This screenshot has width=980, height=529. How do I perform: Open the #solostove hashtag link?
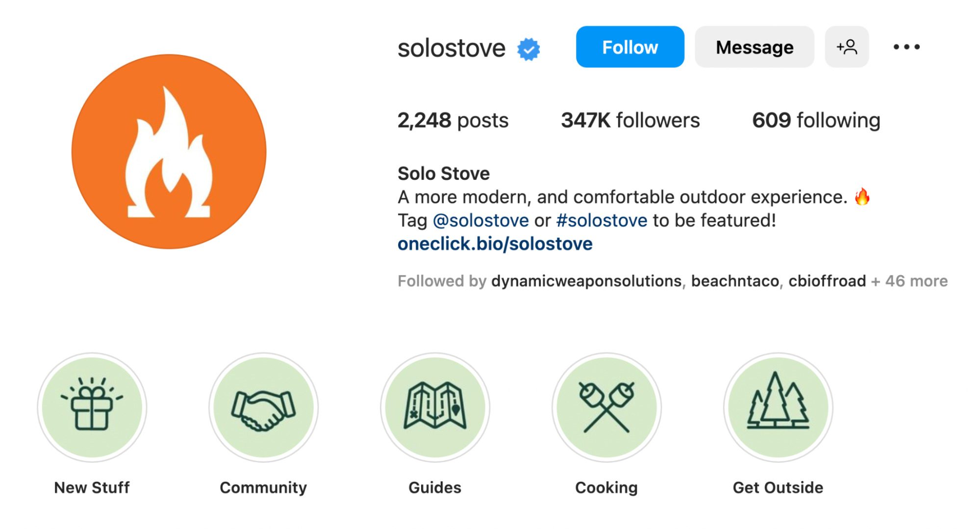(601, 220)
